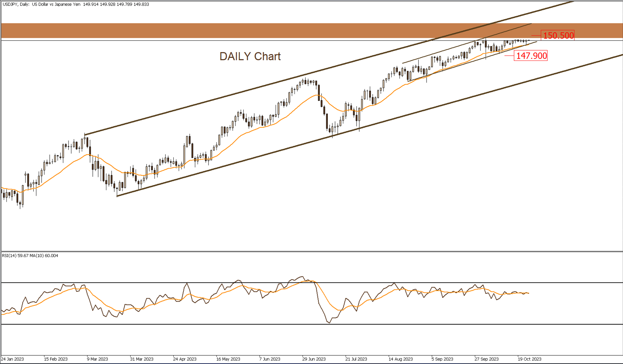Viewport: 623px width, 364px height.
Task: Click the USDJPY Daily chart title text
Action: tap(75, 5)
